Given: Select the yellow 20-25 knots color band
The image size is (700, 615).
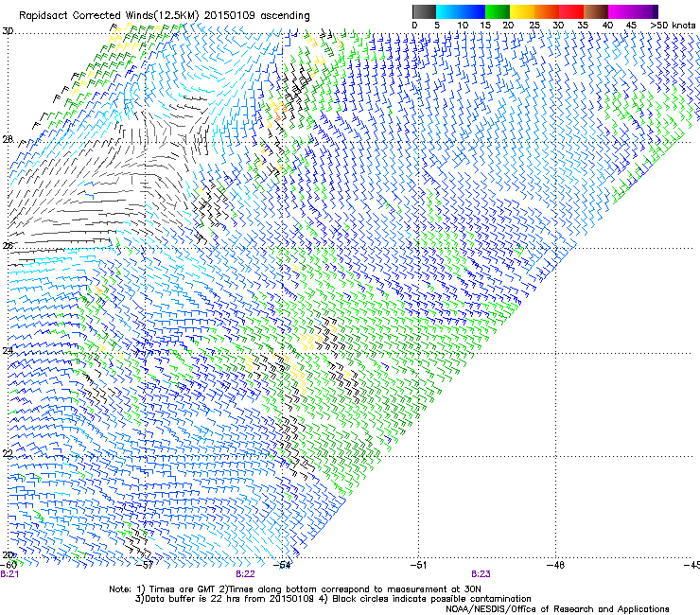Looking at the screenshot, I should (x=522, y=11).
